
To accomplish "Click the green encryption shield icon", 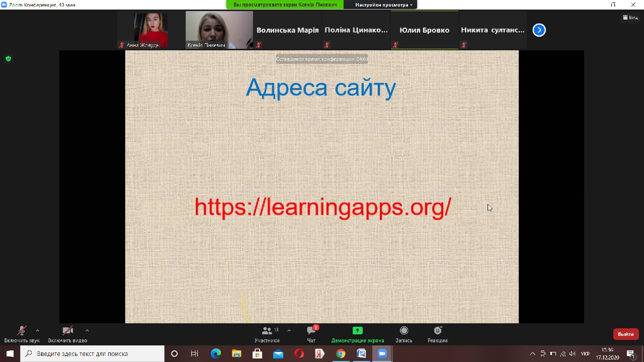I will 8,59.
